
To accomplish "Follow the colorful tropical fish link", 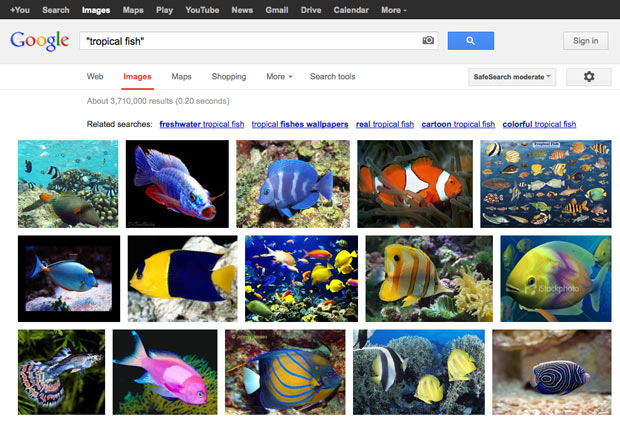I will [x=539, y=124].
